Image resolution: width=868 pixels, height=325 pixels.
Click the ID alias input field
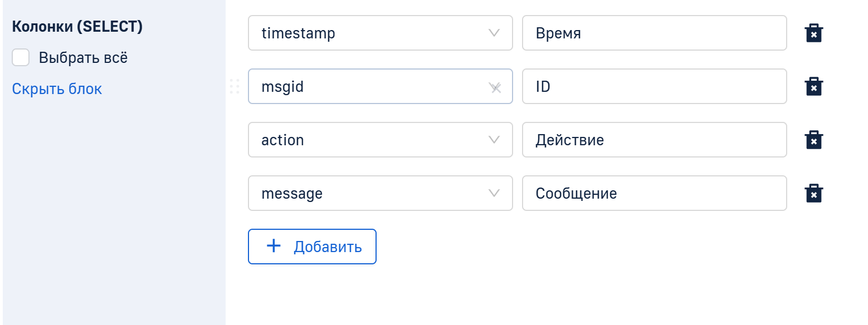pyautogui.click(x=654, y=87)
